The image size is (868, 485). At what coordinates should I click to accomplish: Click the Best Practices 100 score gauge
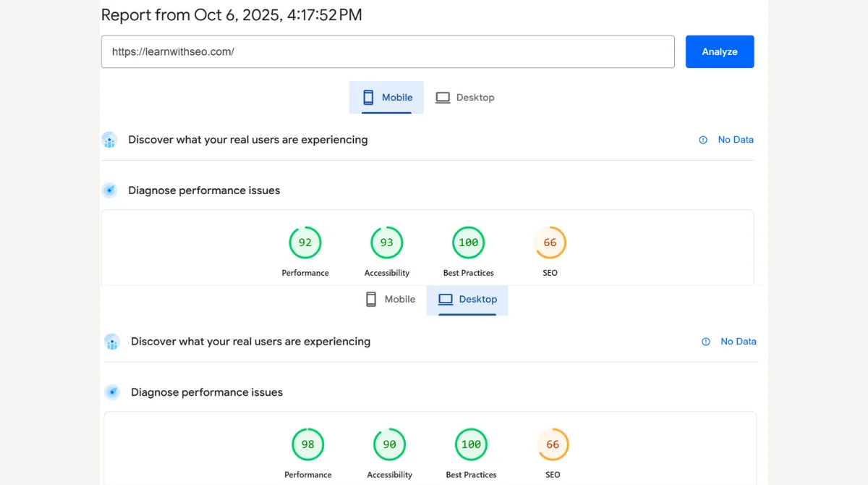[x=468, y=242]
